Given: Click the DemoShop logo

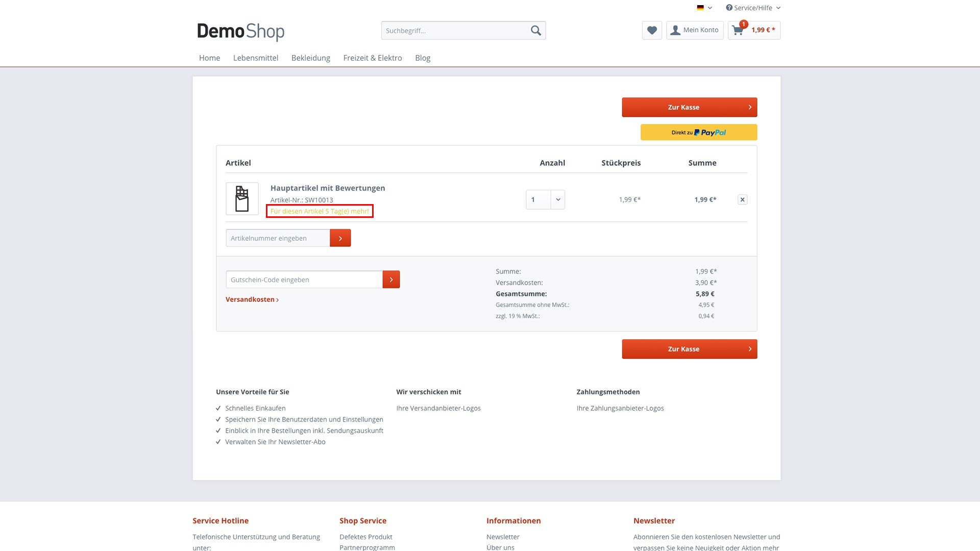Looking at the screenshot, I should (x=240, y=31).
